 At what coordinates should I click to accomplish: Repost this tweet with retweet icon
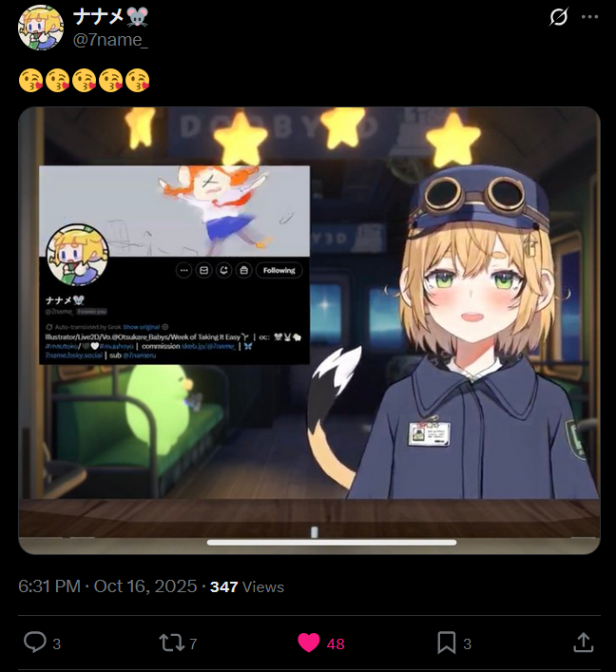172,643
